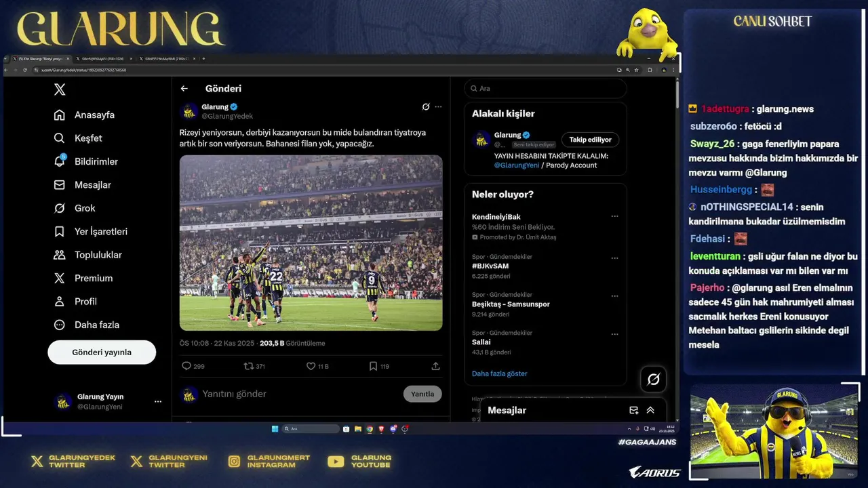The image size is (868, 488).
Task: Click the Gönderi yayınla button
Action: [x=102, y=352]
